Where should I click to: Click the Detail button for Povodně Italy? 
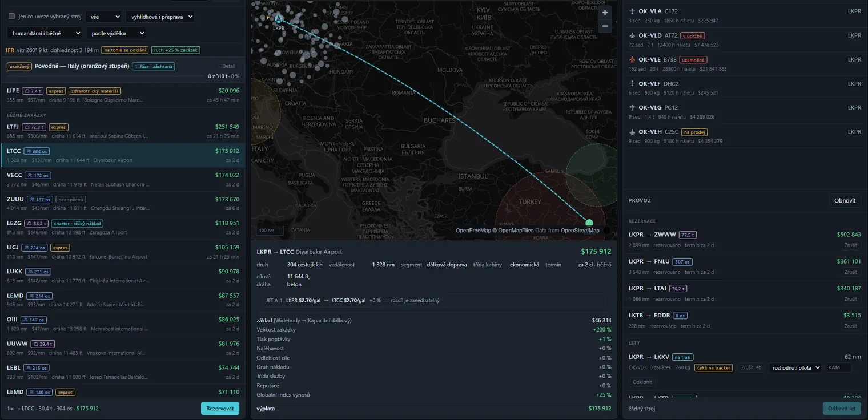(228, 67)
